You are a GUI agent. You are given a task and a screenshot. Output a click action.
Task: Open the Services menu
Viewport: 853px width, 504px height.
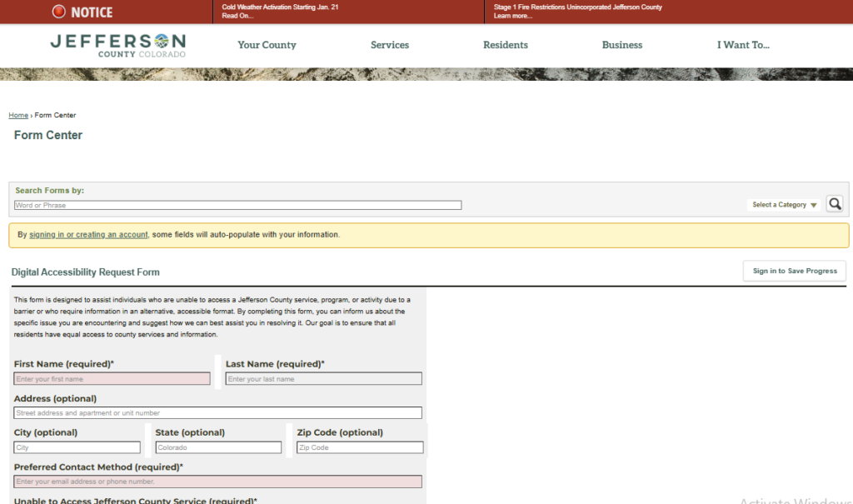click(389, 45)
